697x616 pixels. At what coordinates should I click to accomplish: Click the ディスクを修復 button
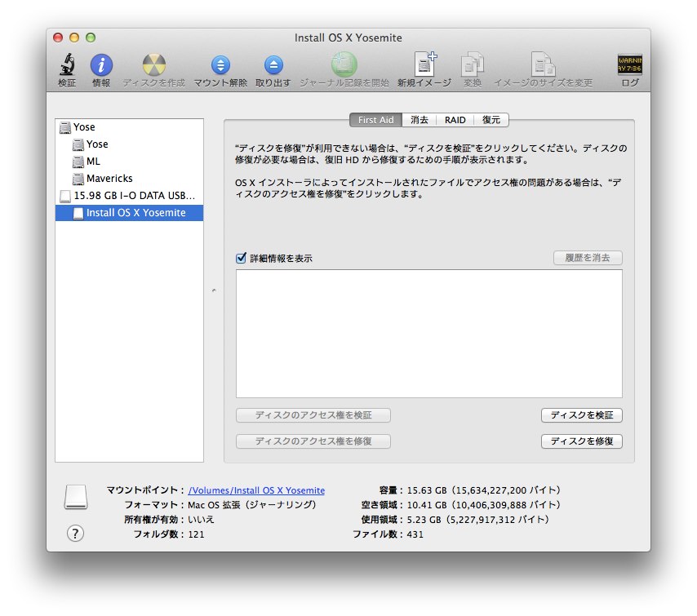[581, 441]
